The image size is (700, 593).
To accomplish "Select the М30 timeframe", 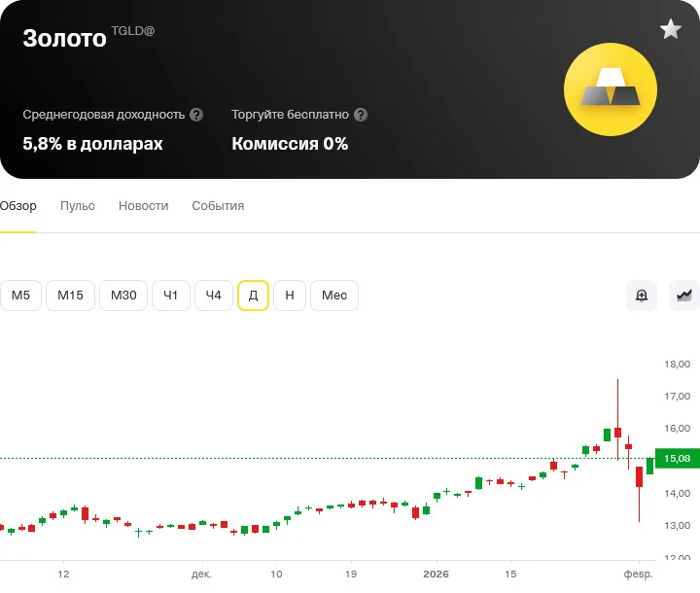I will (123, 296).
